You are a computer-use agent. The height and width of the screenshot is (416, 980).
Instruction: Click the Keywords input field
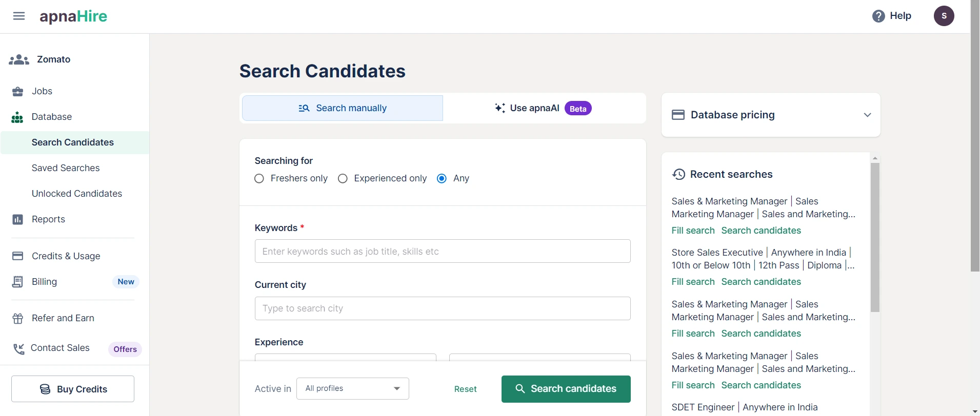[443, 252]
